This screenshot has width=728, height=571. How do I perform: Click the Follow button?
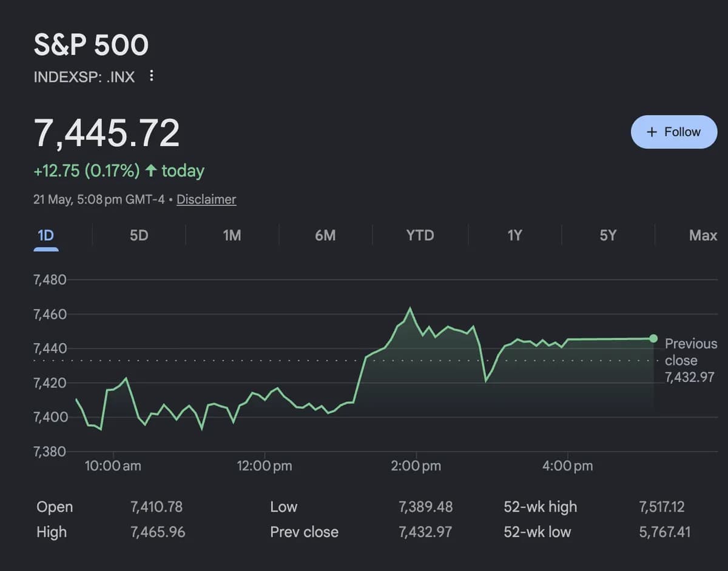point(674,132)
